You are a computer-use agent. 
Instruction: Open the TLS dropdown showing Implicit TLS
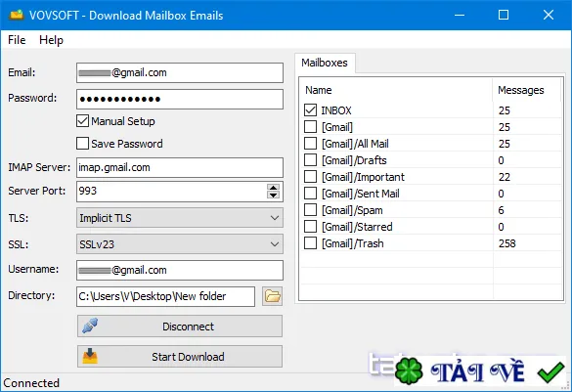pyautogui.click(x=180, y=218)
